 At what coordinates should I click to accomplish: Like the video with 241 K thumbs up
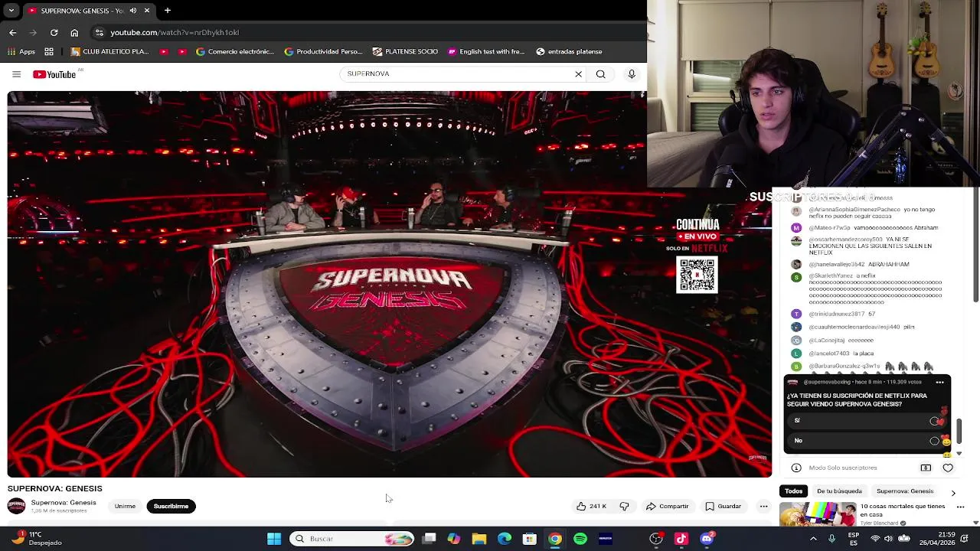click(591, 507)
